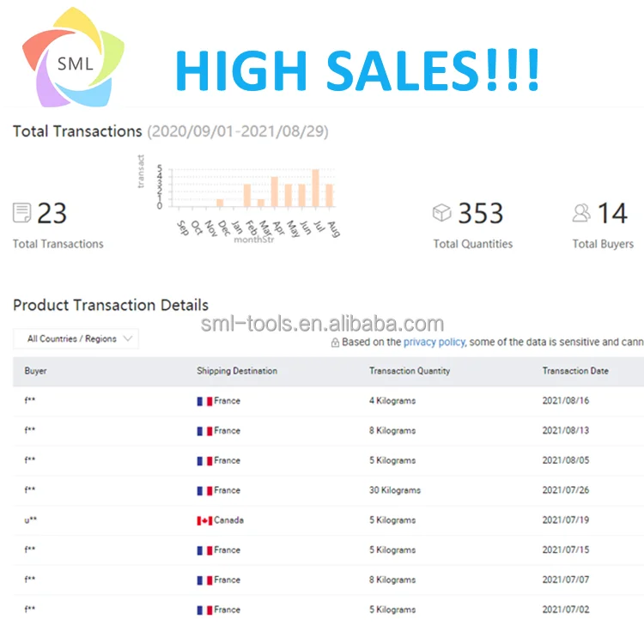Viewport: 644px width, 644px height.
Task: Click the Transaction Date column header
Action: tap(575, 371)
